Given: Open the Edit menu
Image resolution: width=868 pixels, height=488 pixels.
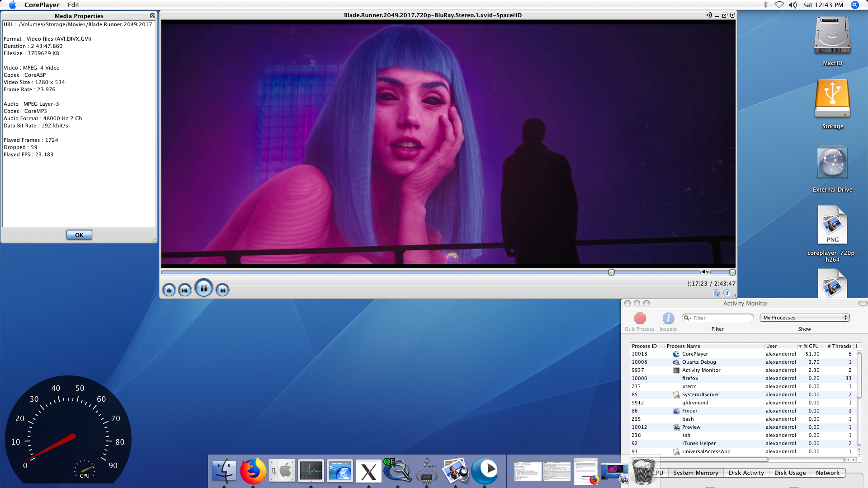Looking at the screenshot, I should pos(73,5).
